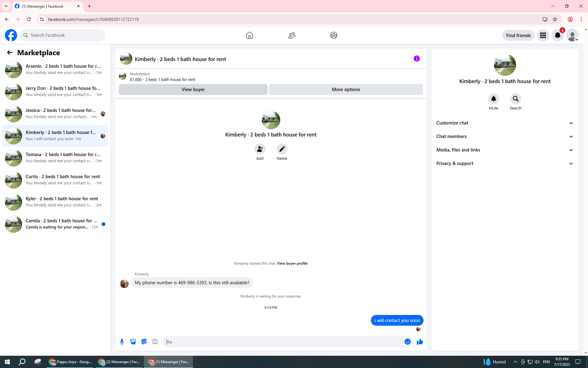Open the account profile avatar menu

coord(572,35)
